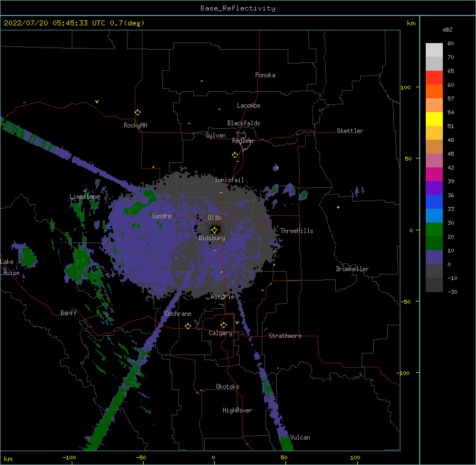476x465 pixels.
Task: Click the yellow diamond marker below Cochrane
Action: coord(188,326)
